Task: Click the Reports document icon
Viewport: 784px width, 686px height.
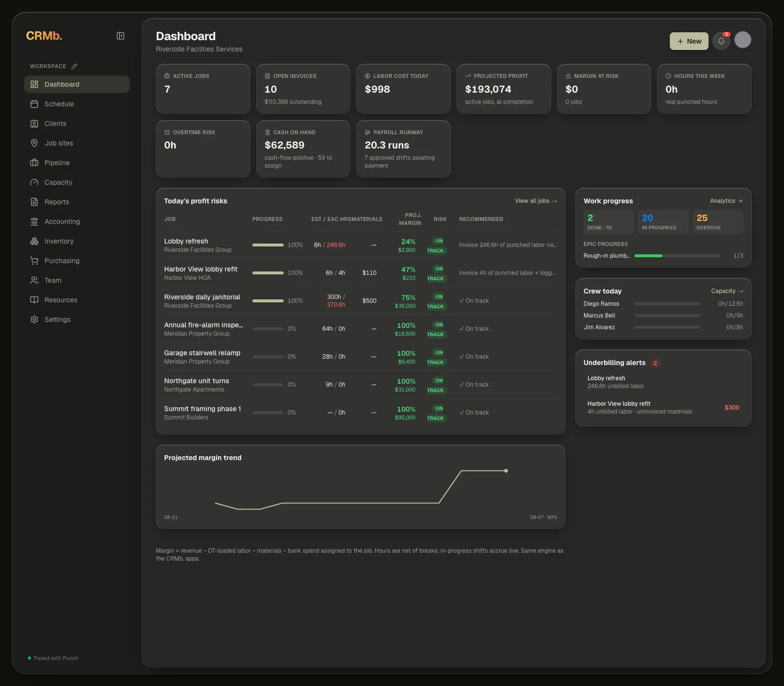Action: tap(34, 202)
